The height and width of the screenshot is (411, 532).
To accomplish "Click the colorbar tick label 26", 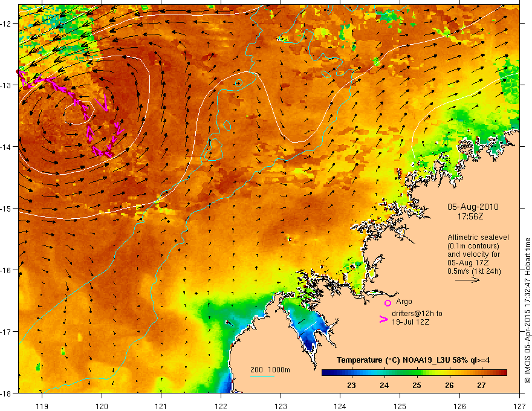I will 449,385.
